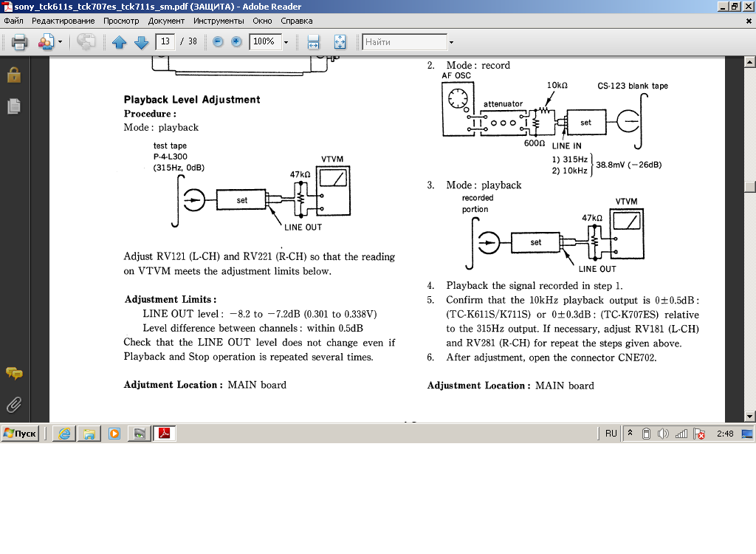The image size is (756, 554).
Task: Expand the zoom percentage dropdown
Action: [286, 42]
